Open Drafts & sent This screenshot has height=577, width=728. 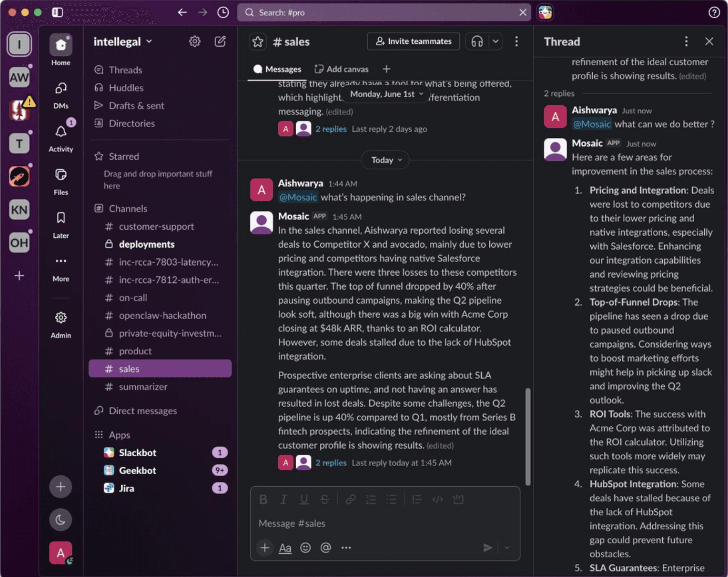click(x=160, y=106)
